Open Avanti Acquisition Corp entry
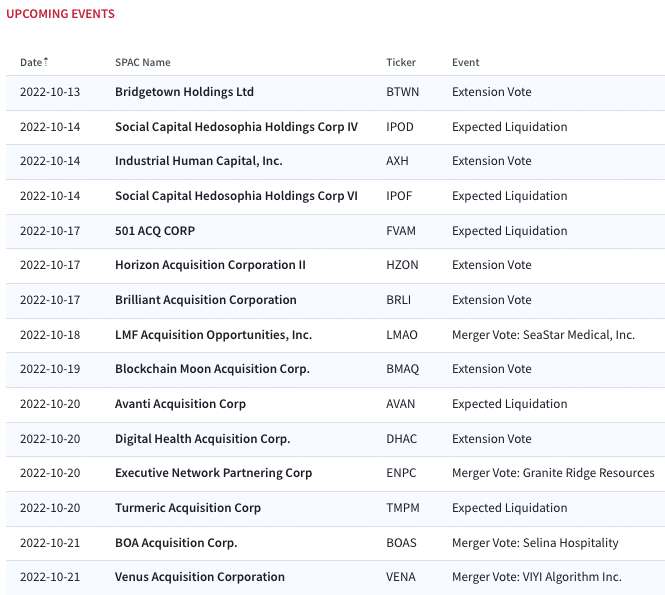 [180, 404]
